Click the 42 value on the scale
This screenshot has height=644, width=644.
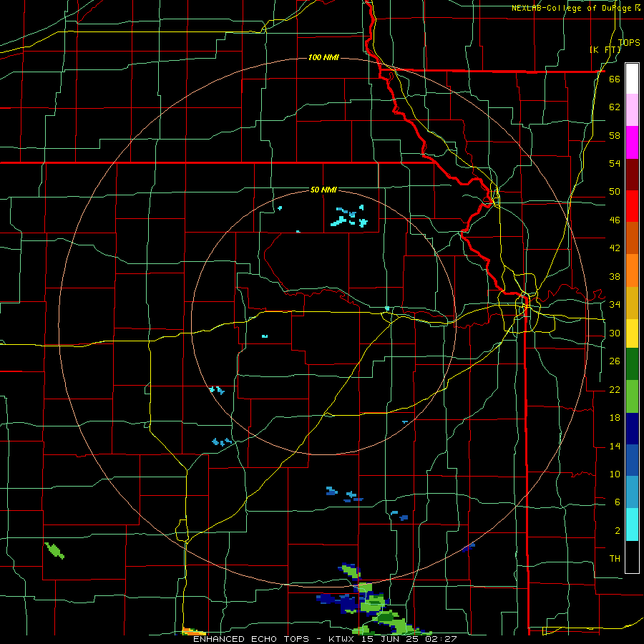[615, 248]
